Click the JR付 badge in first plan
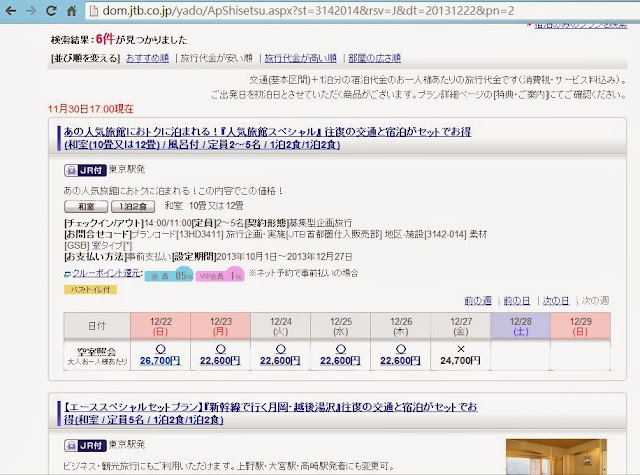The width and height of the screenshot is (640, 475). point(85,170)
